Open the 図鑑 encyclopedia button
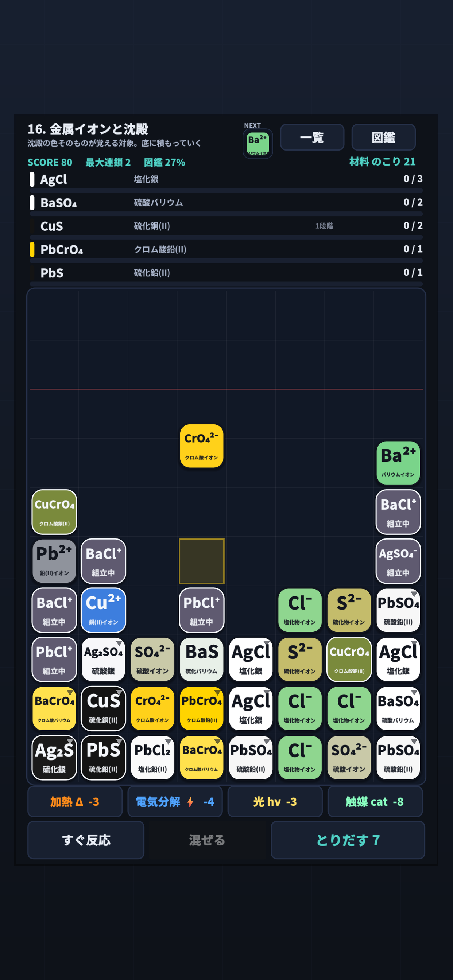Screen dimensions: 453x980 [x=383, y=137]
